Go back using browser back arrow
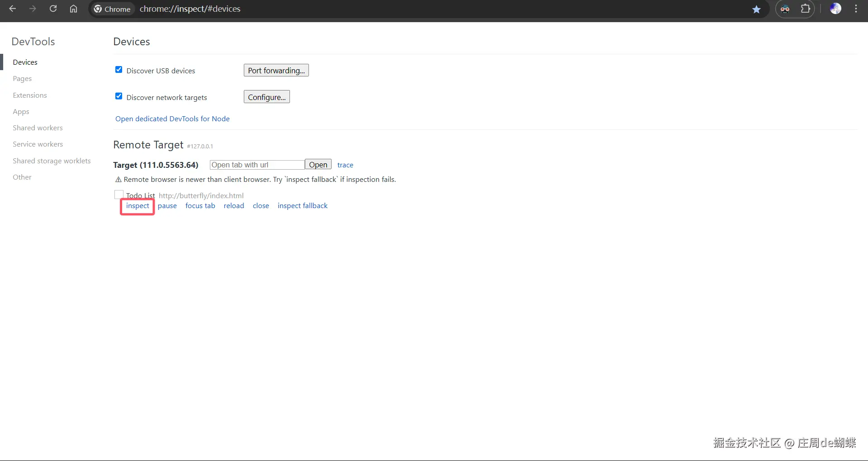The height and width of the screenshot is (461, 868). point(13,9)
